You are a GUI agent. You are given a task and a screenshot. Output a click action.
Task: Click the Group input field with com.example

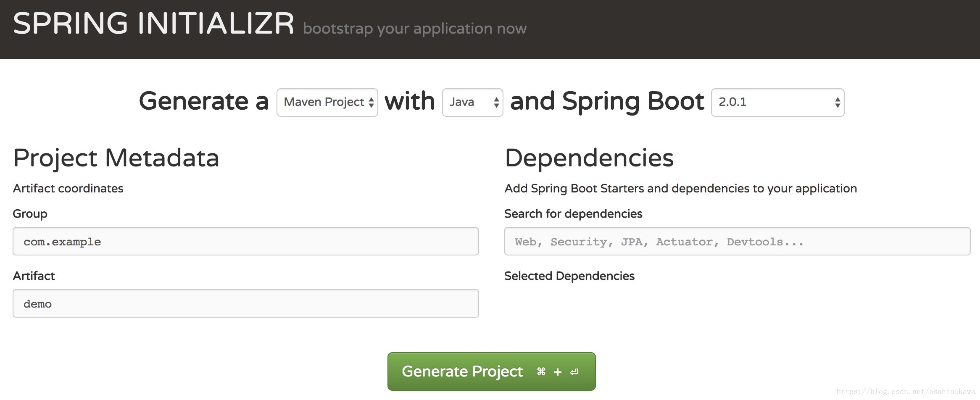click(x=245, y=241)
